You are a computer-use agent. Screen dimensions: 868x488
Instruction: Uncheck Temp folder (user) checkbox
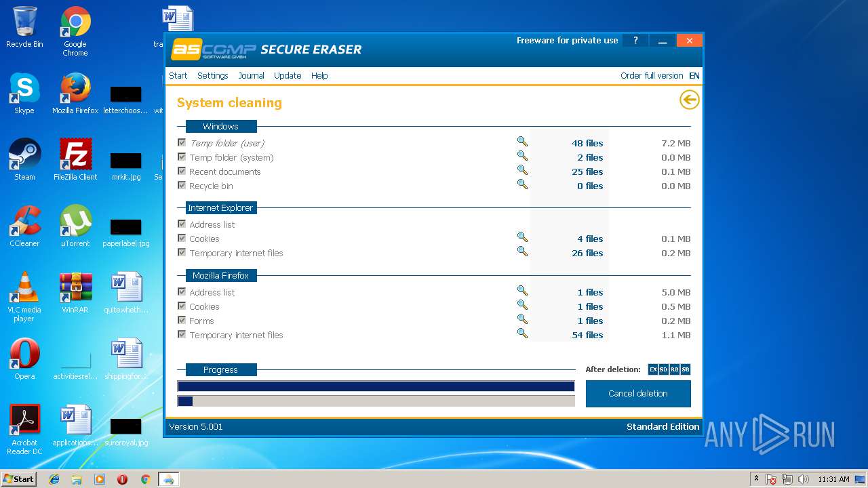pos(182,142)
